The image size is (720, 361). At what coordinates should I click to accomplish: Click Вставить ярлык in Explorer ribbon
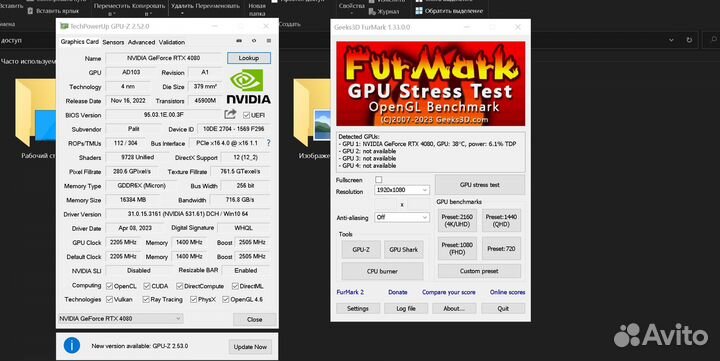coord(54,11)
